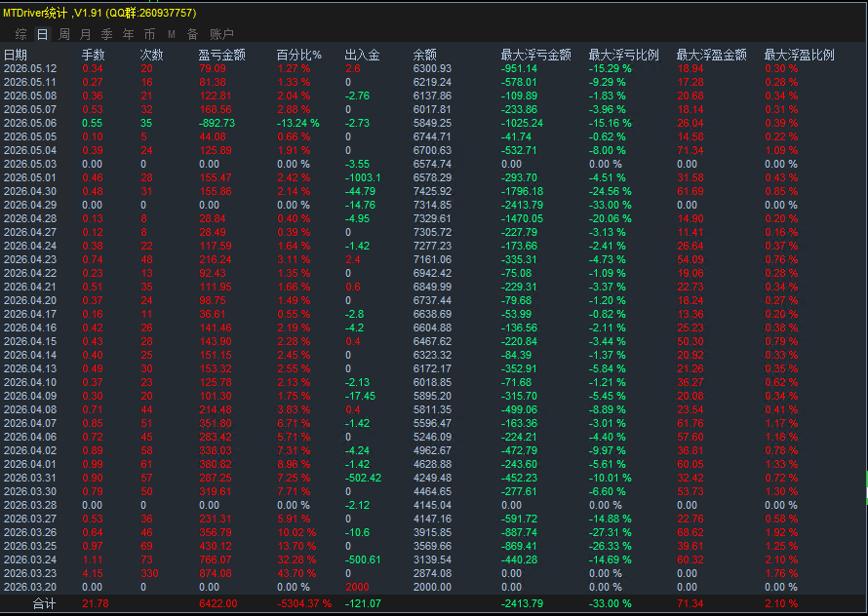868x616 pixels.
Task: Click withdrawal value -502.42
Action: 363,478
